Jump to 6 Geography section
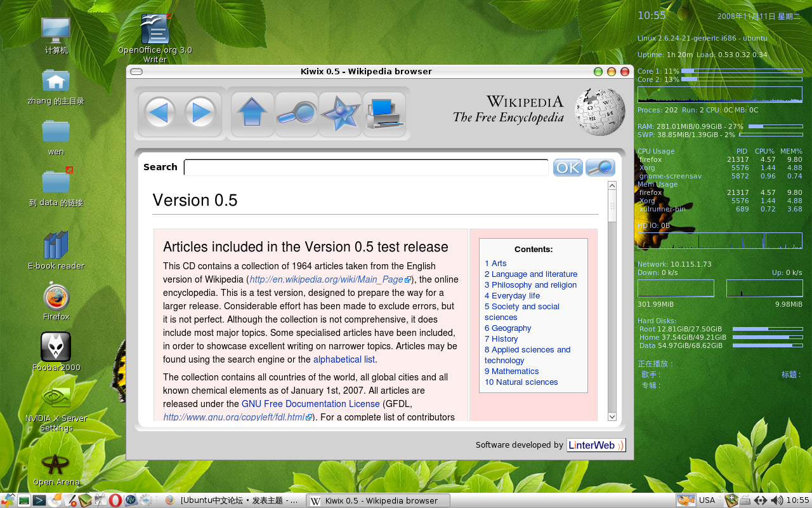Image resolution: width=812 pixels, height=508 pixels. pyautogui.click(x=507, y=328)
